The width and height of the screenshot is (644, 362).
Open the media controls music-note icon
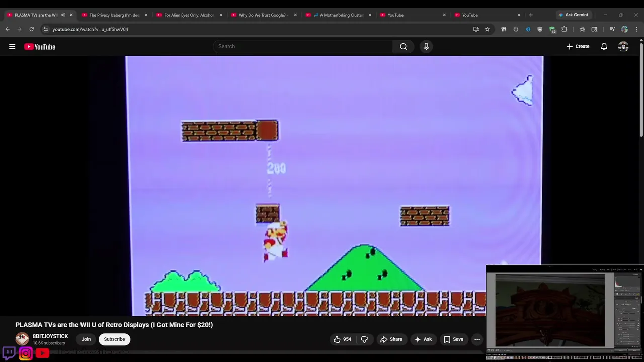click(612, 29)
